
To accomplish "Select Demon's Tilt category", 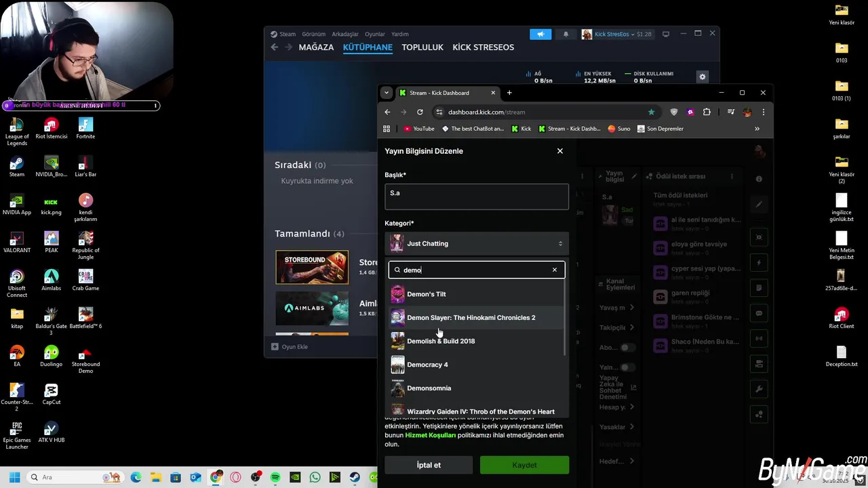I will coord(476,294).
